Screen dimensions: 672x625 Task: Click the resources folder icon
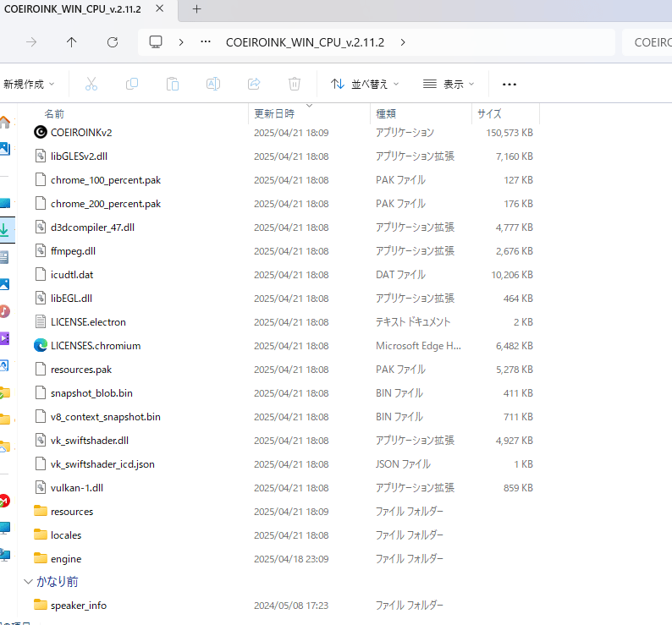(41, 511)
